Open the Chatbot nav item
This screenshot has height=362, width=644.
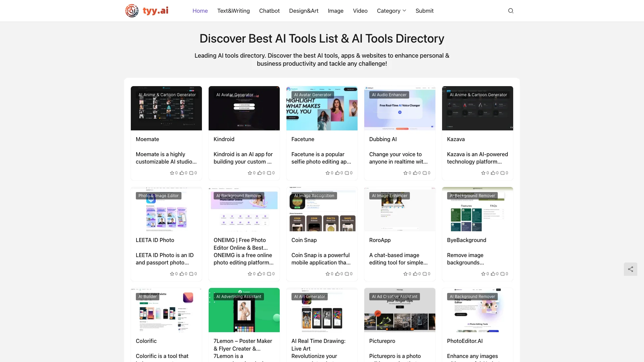point(269,11)
